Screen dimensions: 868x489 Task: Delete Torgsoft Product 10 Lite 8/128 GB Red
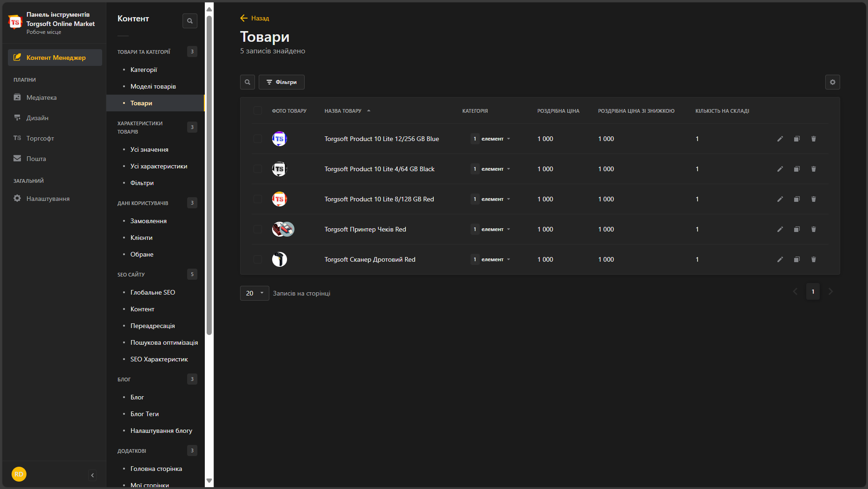[x=814, y=199]
